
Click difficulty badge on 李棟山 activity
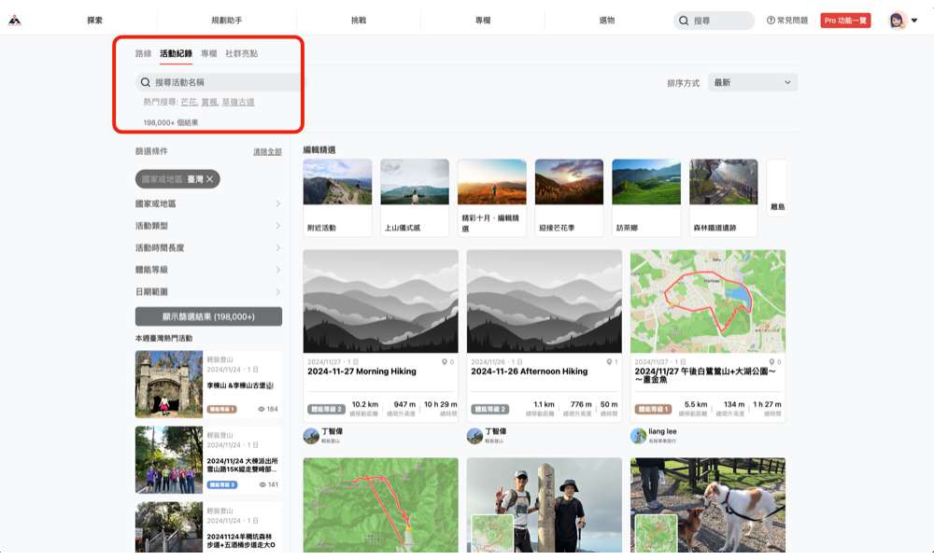(221, 410)
